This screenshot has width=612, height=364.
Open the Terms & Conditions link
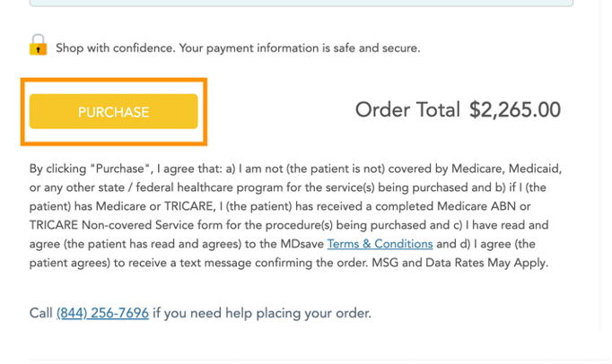coord(380,244)
